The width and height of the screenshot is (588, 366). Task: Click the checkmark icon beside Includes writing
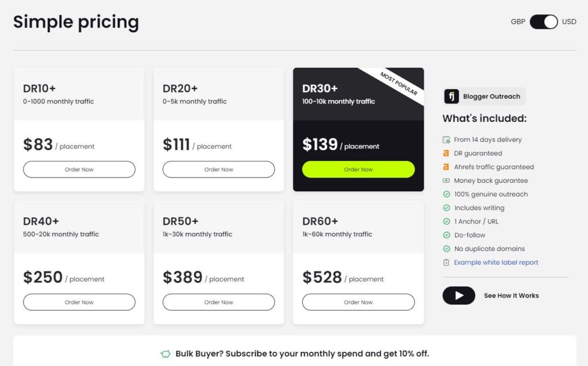446,208
